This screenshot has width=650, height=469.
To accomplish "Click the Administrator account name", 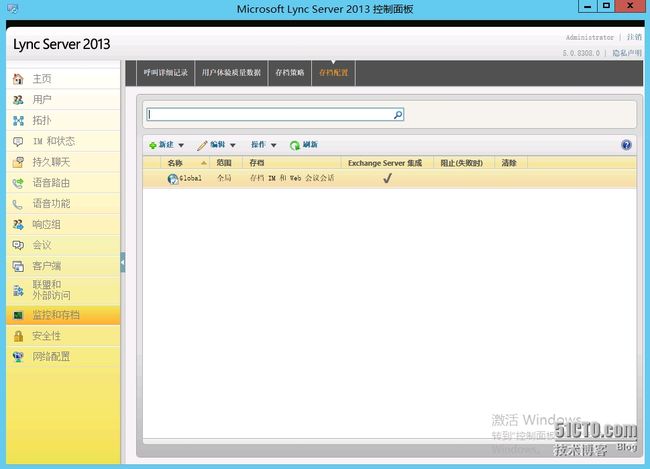I will (x=589, y=37).
